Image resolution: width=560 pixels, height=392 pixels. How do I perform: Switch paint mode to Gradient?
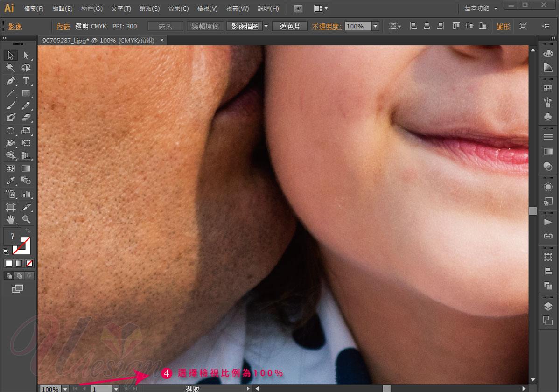tap(19, 264)
